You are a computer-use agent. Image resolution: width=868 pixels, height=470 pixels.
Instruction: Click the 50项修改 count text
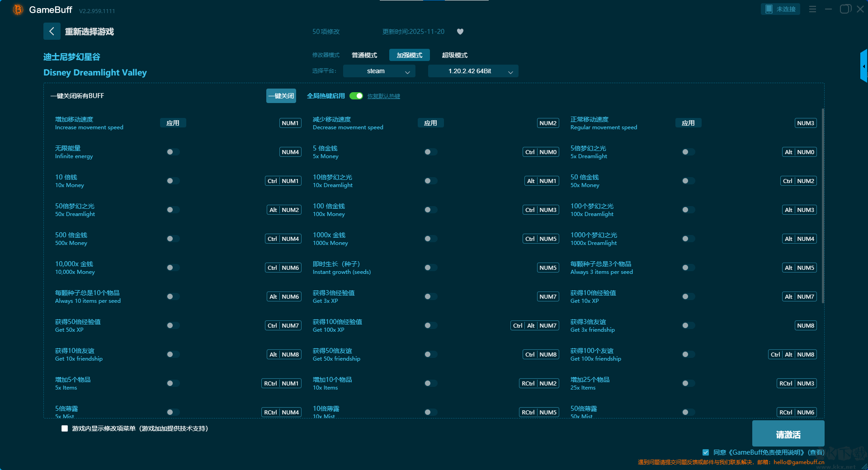tap(326, 32)
